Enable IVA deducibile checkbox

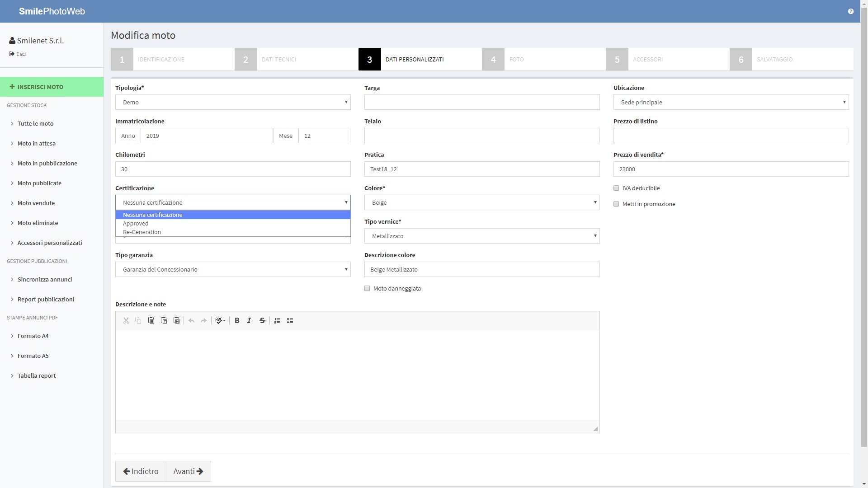616,188
